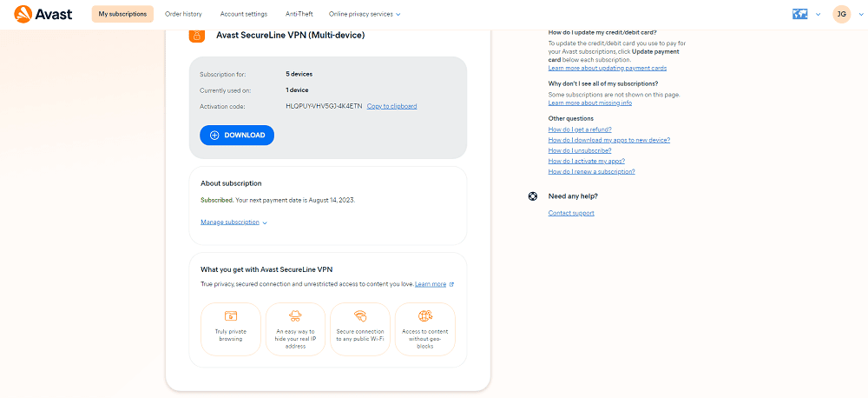Click the Subscribed status text

[216, 200]
